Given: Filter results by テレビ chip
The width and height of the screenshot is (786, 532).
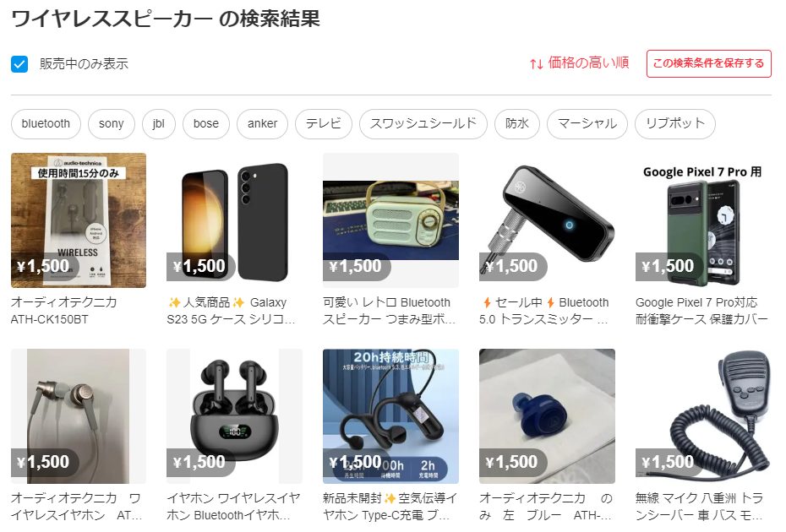Looking at the screenshot, I should tap(324, 124).
